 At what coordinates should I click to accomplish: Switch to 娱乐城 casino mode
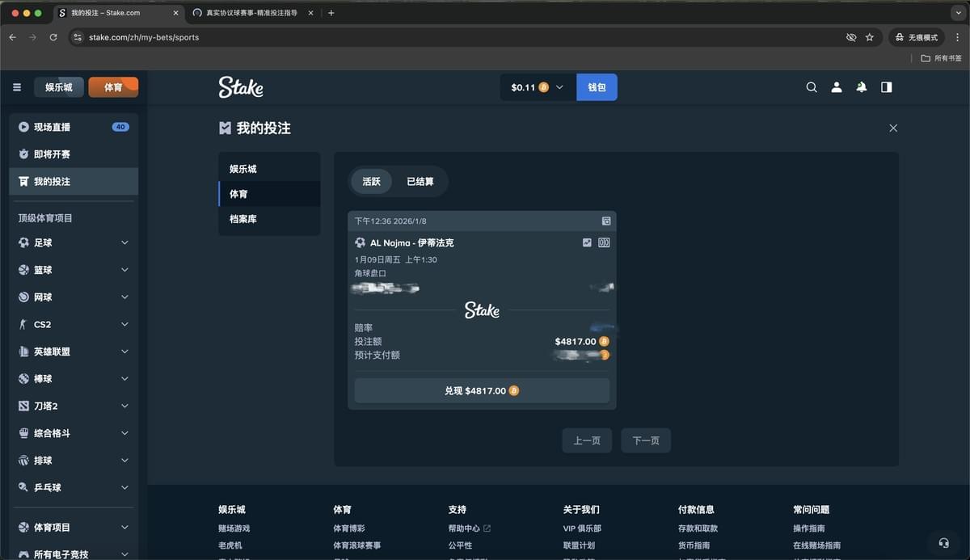tap(59, 87)
